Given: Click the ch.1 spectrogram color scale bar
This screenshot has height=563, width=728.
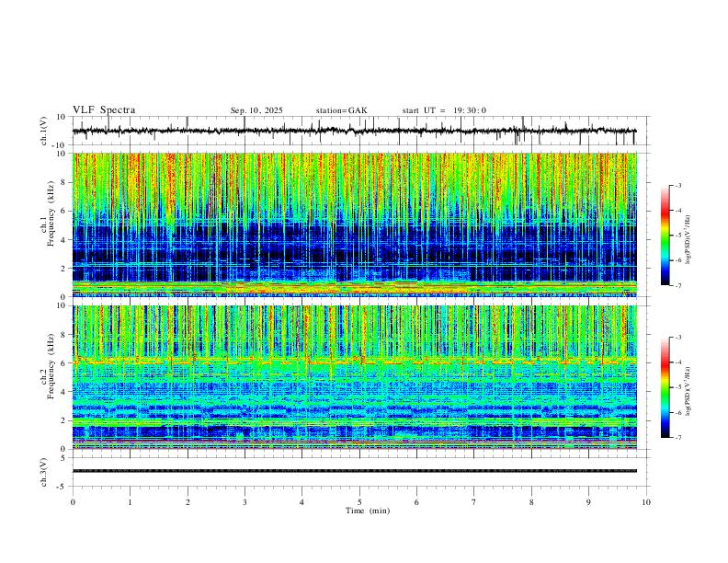Looking at the screenshot, I should [x=665, y=236].
